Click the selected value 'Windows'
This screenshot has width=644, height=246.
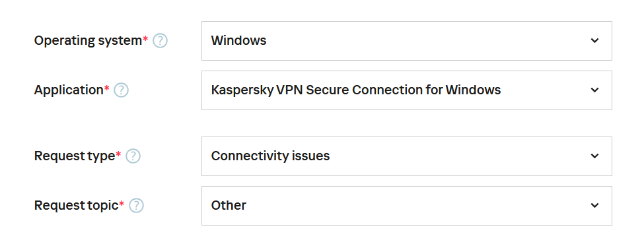(x=238, y=41)
